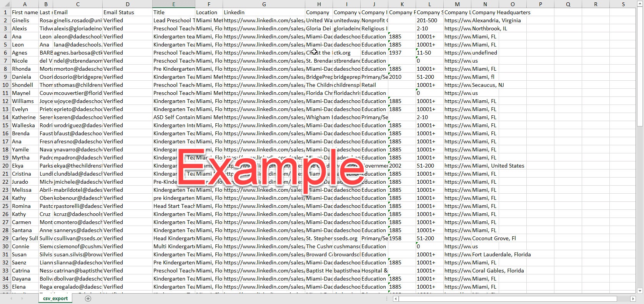
Task: Open the LinkedIn URL in row 2
Action: (264, 20)
